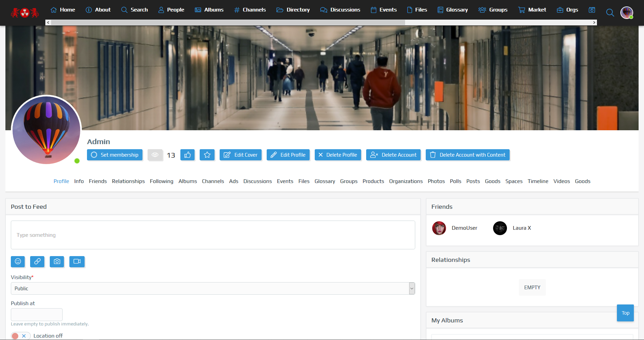Click the attach link icon button
This screenshot has width=644, height=340.
[37, 262]
